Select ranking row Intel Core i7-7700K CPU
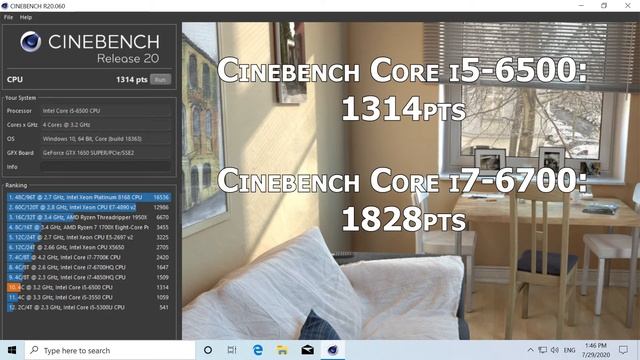Viewport: 640px width, 360px height. [89, 257]
